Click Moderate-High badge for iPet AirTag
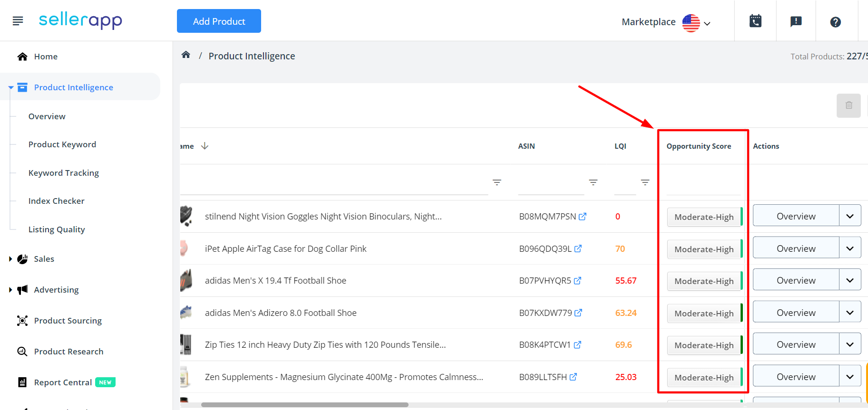The image size is (868, 410). click(x=704, y=249)
